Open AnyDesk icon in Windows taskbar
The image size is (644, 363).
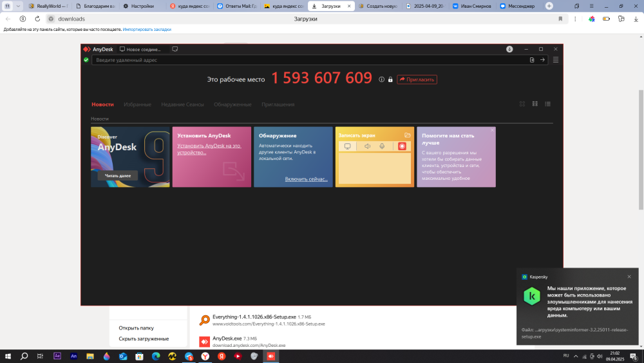[270, 356]
